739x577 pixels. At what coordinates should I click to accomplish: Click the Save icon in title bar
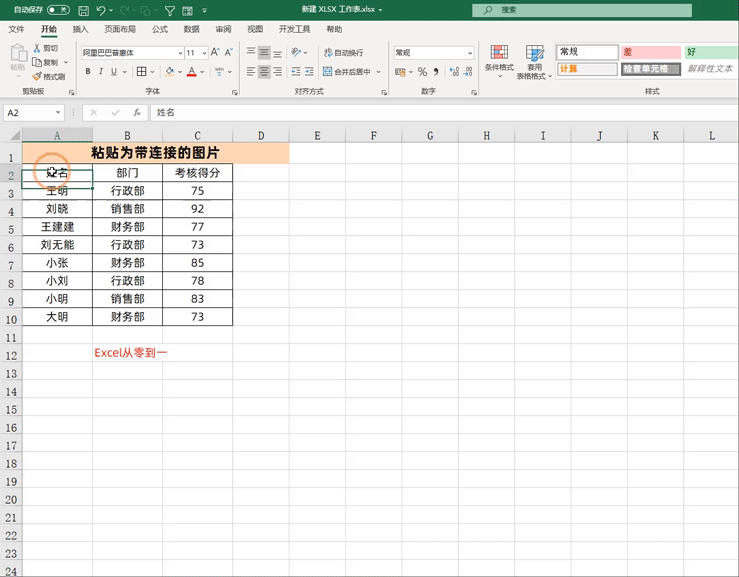pos(83,10)
